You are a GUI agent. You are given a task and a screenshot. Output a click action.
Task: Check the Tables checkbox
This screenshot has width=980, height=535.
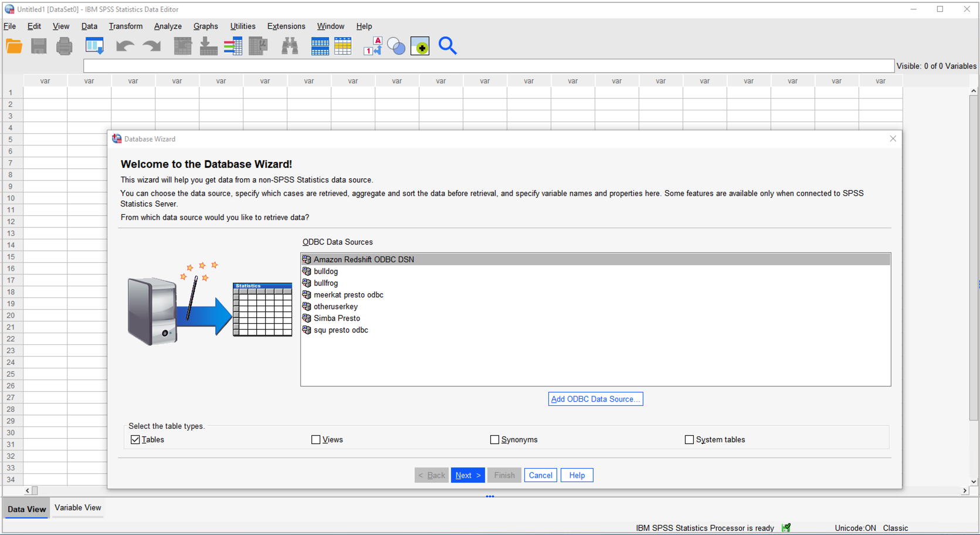click(135, 439)
